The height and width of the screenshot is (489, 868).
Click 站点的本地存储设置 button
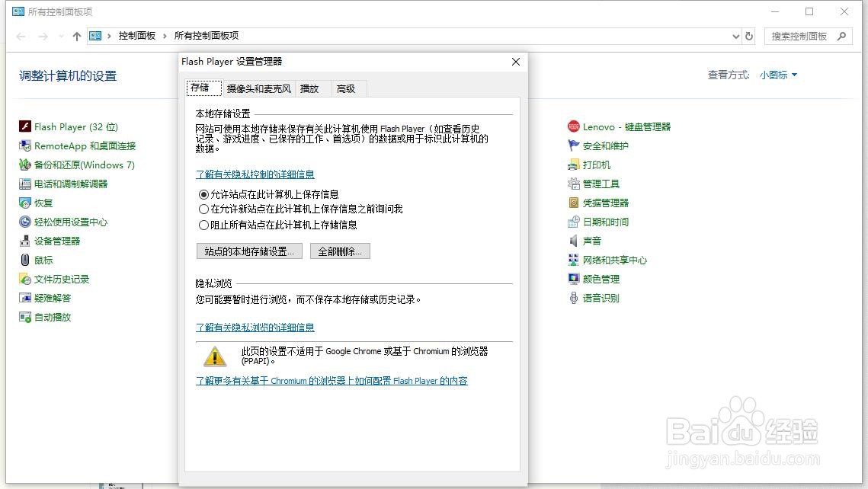tap(250, 251)
